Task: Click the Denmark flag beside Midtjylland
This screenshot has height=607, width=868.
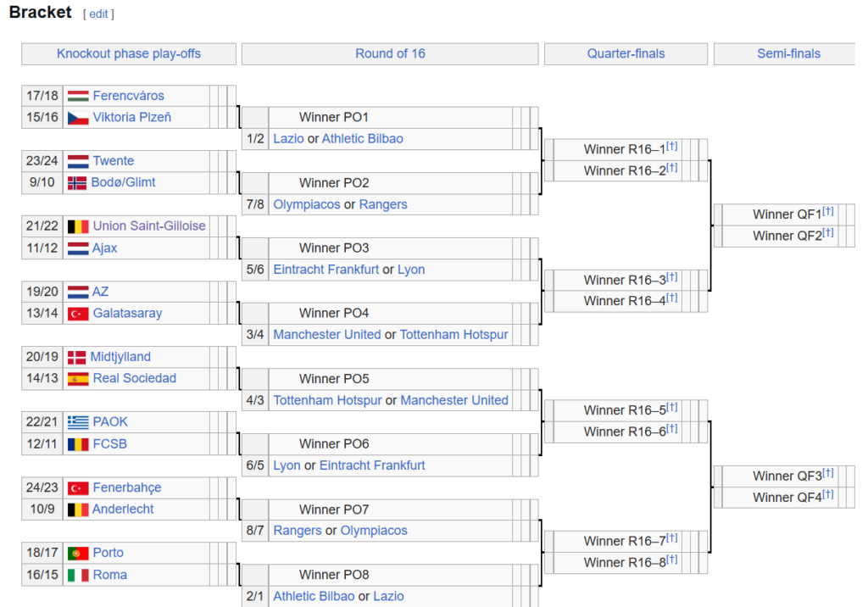Action: click(76, 358)
